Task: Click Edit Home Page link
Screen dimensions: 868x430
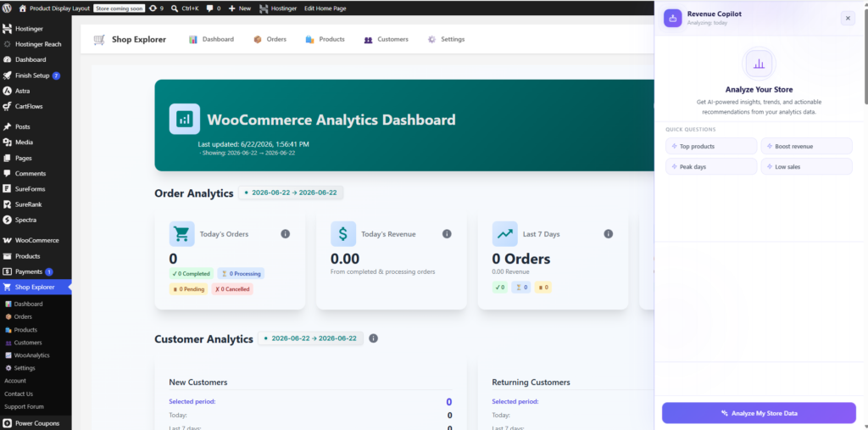Action: click(x=323, y=8)
